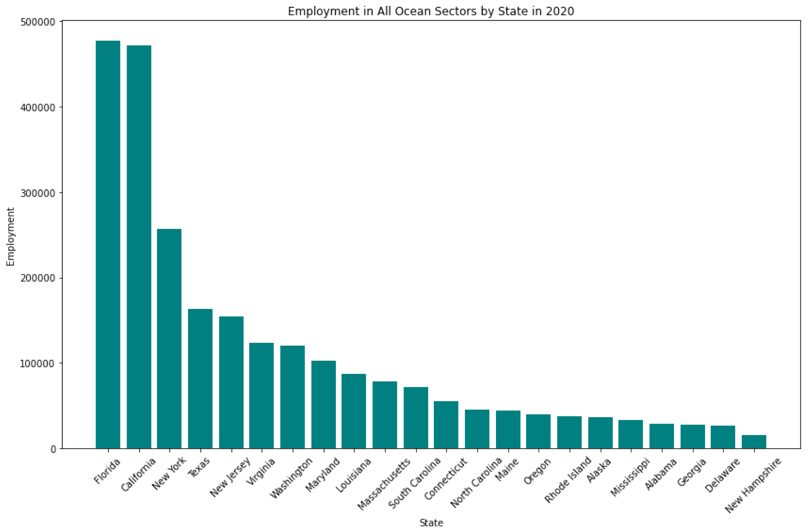Click the Florida bar
The height and width of the screenshot is (532, 812).
[108, 244]
